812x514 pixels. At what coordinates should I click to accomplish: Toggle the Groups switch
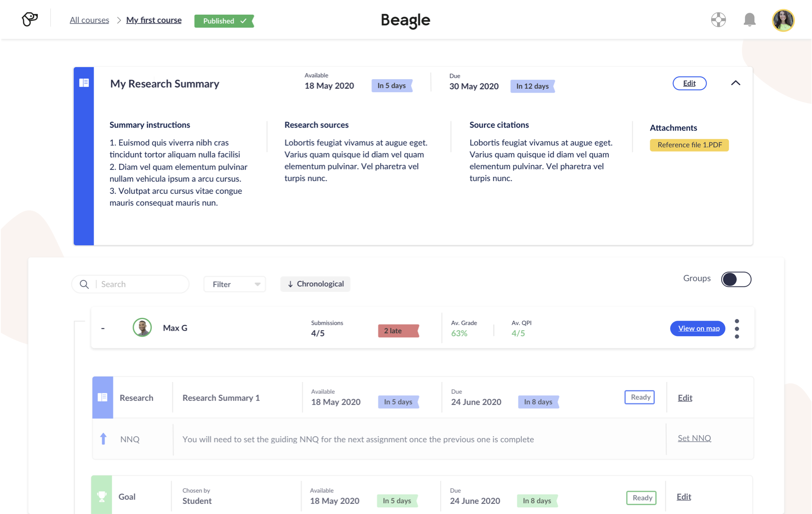736,279
